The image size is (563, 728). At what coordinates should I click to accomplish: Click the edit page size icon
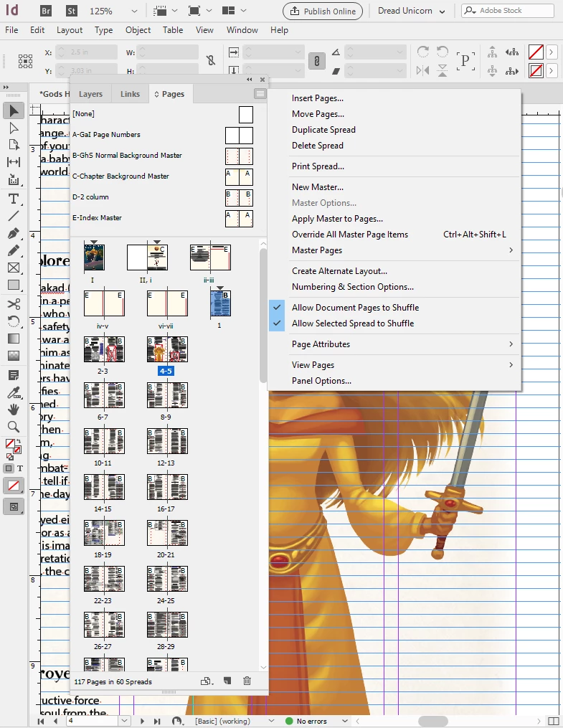[207, 681]
